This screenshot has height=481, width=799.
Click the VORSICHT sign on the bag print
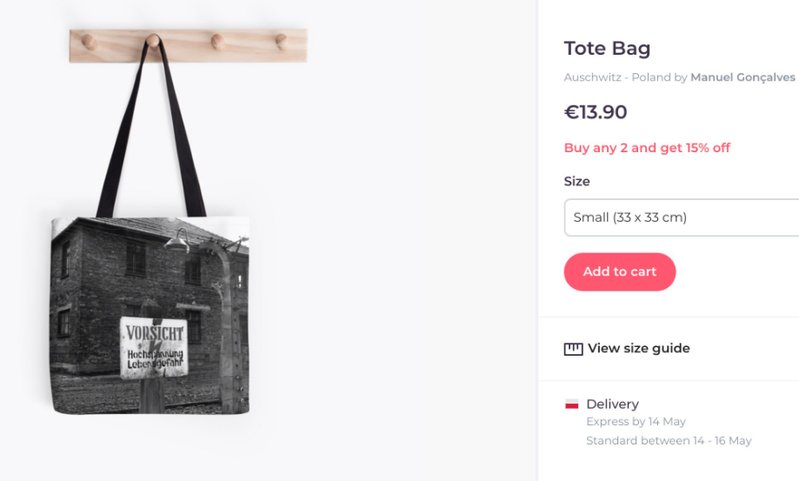coord(153,347)
